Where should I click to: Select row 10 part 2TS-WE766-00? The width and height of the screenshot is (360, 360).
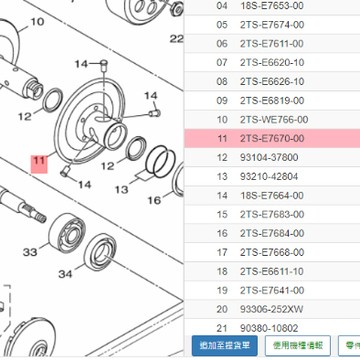click(272, 119)
